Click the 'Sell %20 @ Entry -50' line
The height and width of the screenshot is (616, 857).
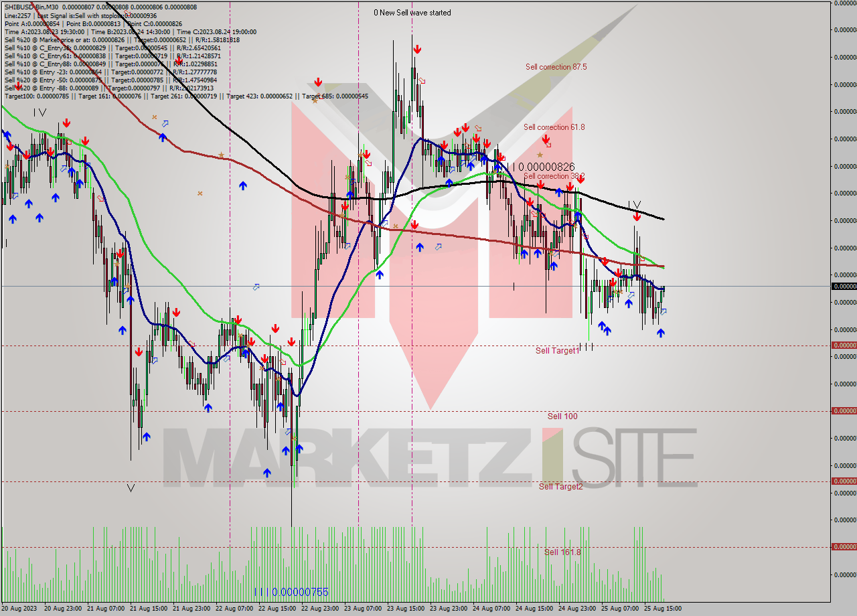[x=110, y=80]
